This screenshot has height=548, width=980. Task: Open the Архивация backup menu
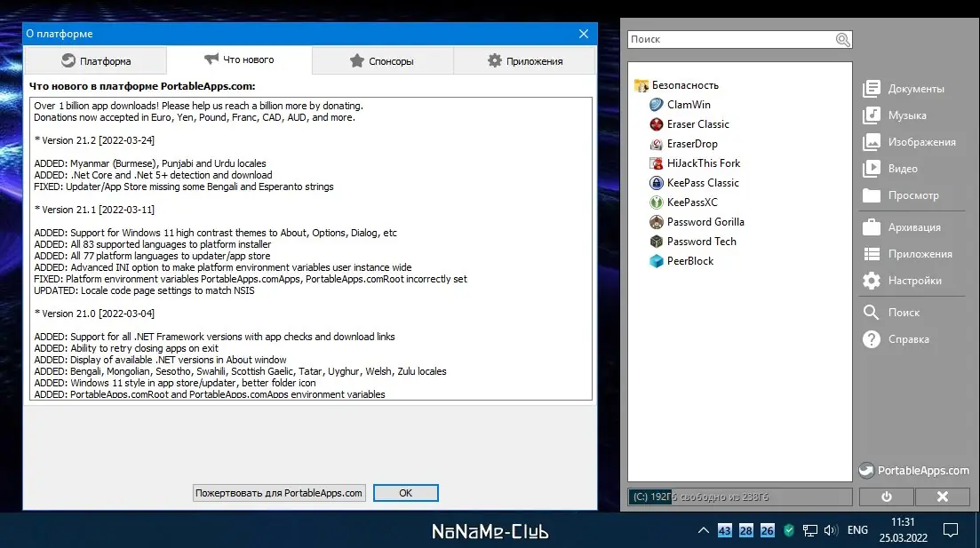click(x=902, y=227)
